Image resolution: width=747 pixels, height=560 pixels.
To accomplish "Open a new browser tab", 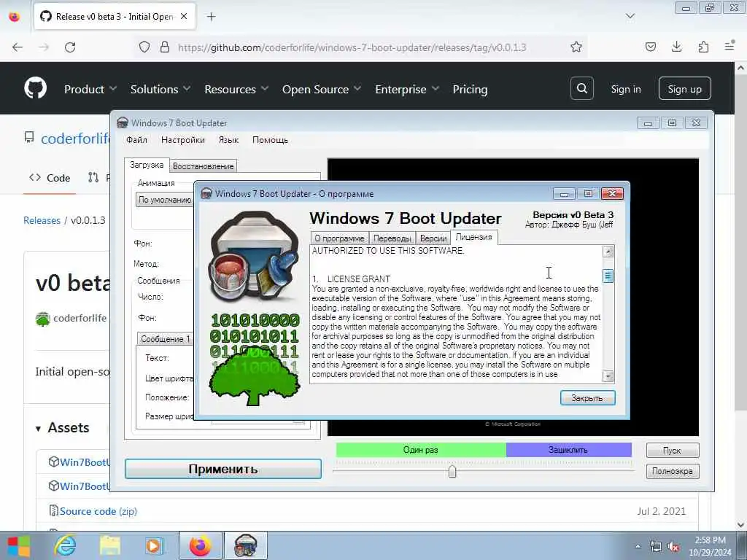I will coord(211,17).
